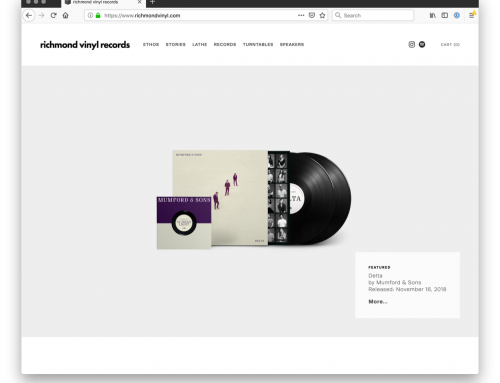Click the More... link in Featured box

[378, 301]
